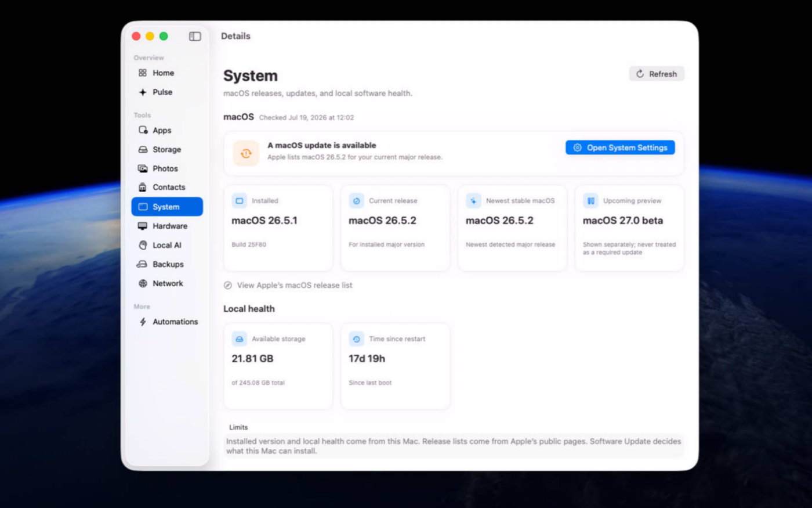This screenshot has height=508, width=812.
Task: Click the compass icon beside release list link
Action: [228, 286]
